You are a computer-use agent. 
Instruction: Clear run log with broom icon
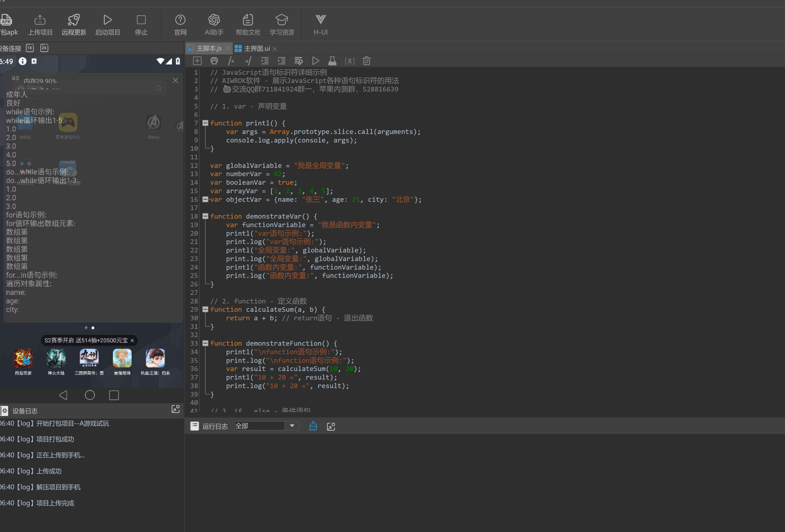pos(313,426)
